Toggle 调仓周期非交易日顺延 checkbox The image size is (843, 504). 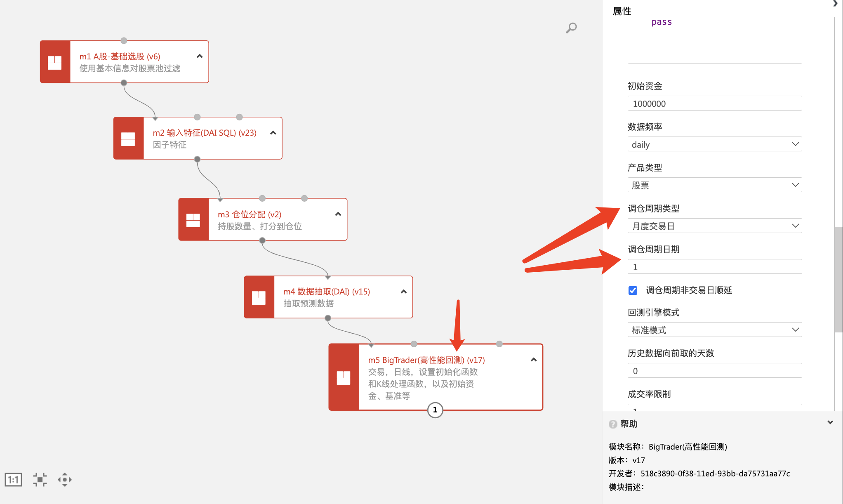point(633,290)
